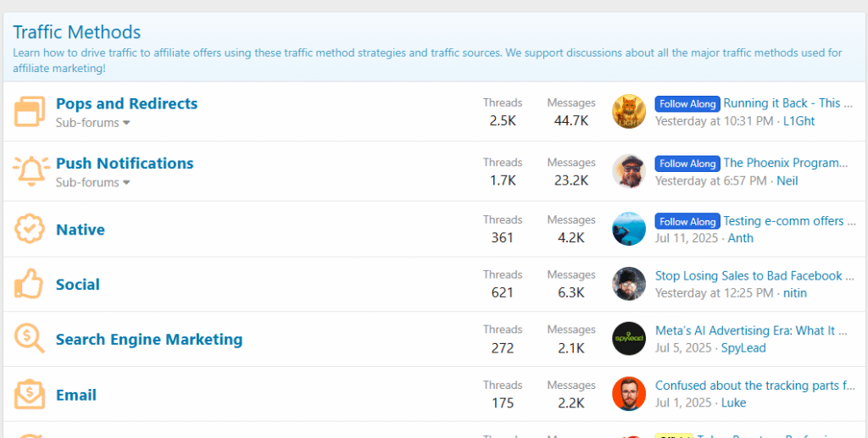Expand Sub-forums under Push Notifications
This screenshot has width=868, height=438.
tap(92, 182)
